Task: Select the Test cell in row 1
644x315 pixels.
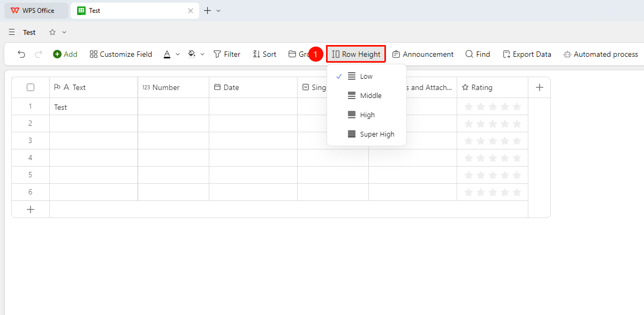Action: tap(94, 107)
